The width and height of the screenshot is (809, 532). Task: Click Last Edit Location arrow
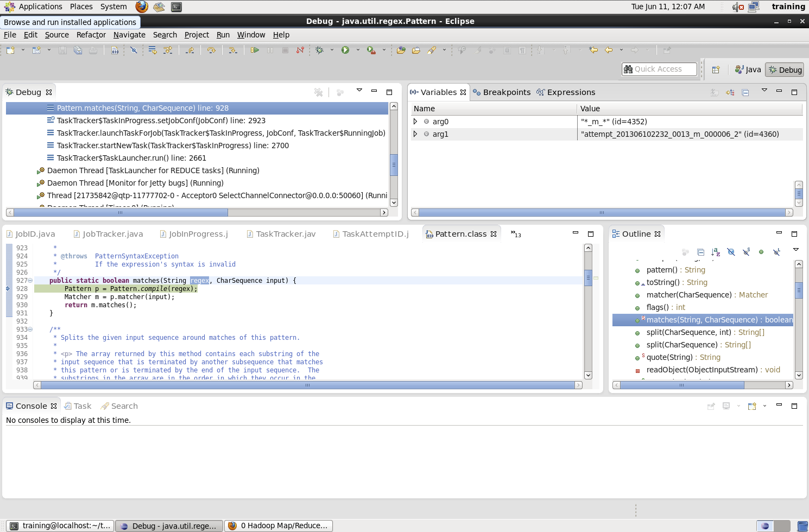[x=593, y=50]
